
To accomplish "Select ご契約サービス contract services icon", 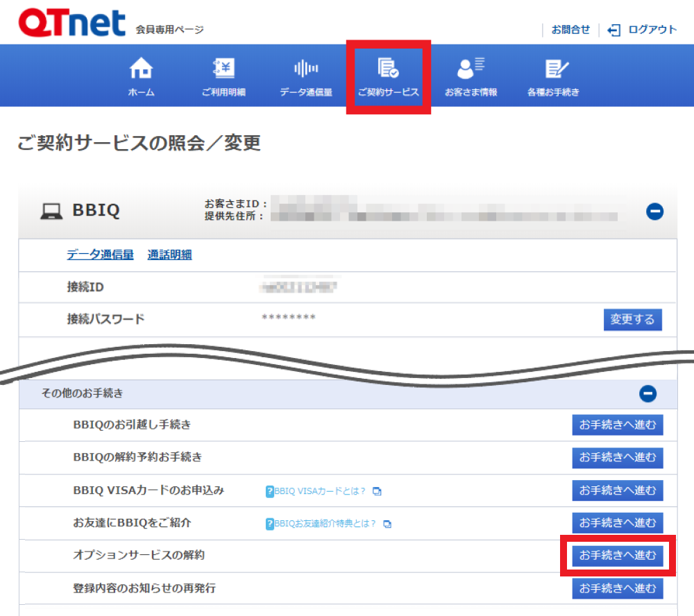I will 388,69.
